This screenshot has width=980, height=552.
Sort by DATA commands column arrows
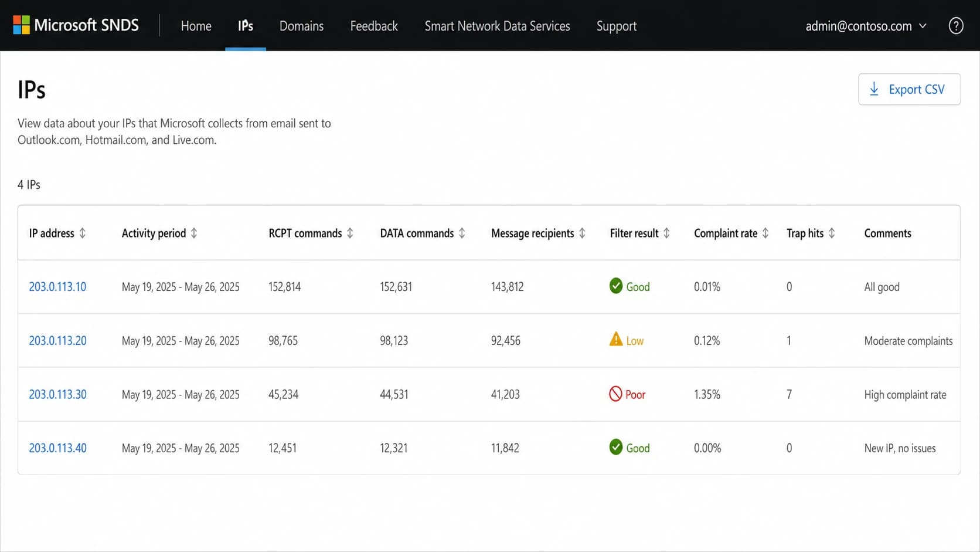[x=462, y=233]
